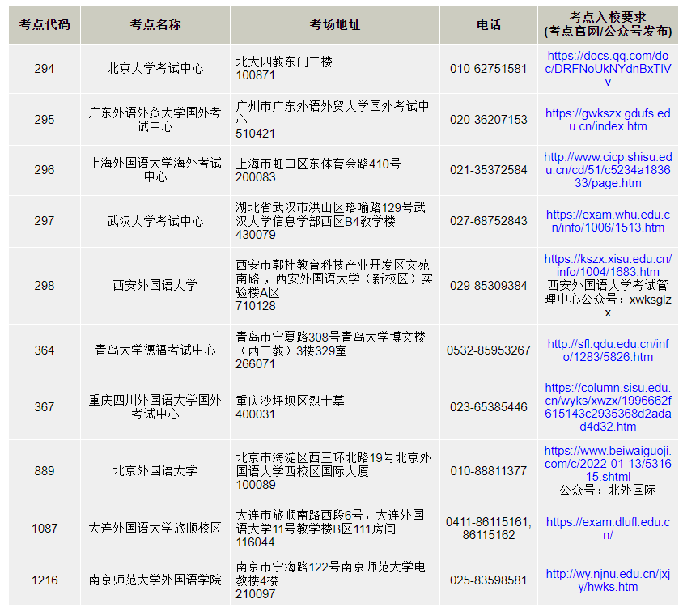The width and height of the screenshot is (700, 616).
Task: Click phone number 010-88811377
Action: point(489,471)
